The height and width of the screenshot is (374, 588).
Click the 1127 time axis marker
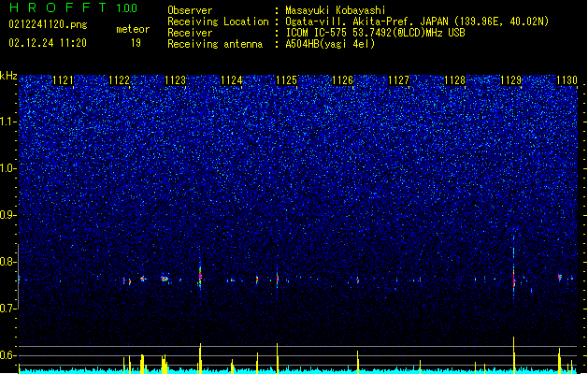click(x=398, y=80)
